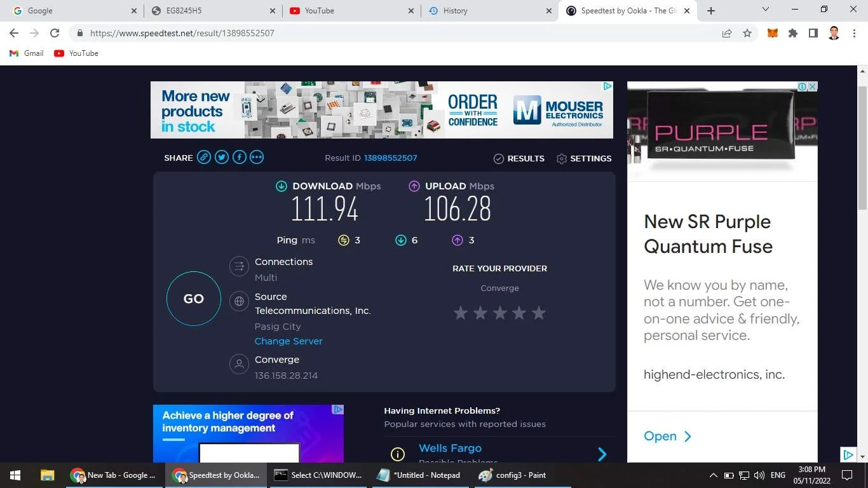Rate Converge two stars
This screenshot has width=868, height=488.
[x=480, y=313]
